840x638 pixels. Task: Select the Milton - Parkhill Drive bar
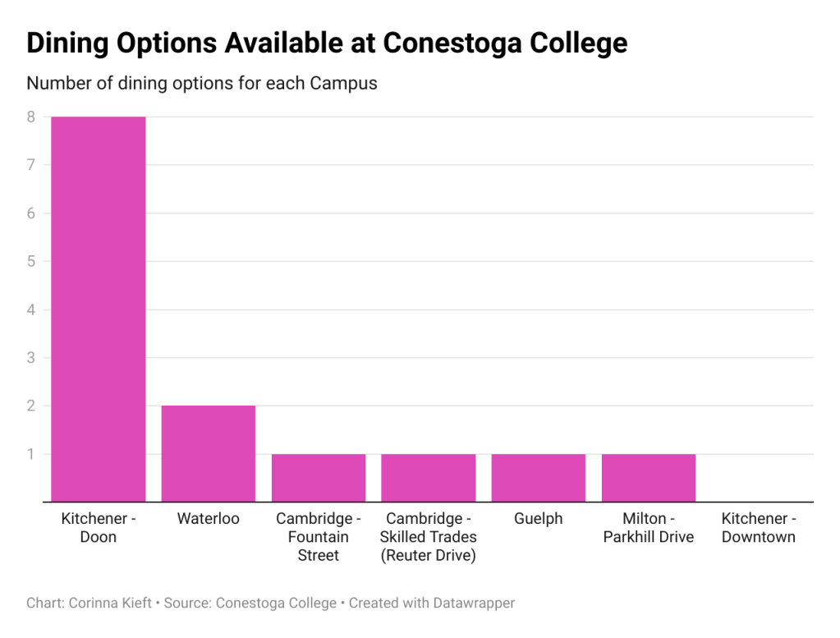click(649, 477)
